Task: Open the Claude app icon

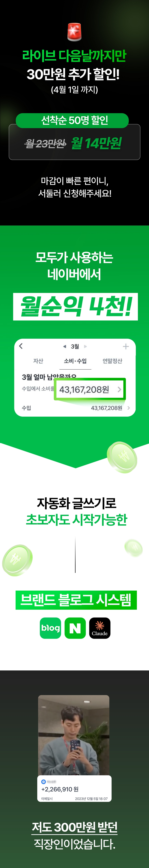Action: (100, 628)
